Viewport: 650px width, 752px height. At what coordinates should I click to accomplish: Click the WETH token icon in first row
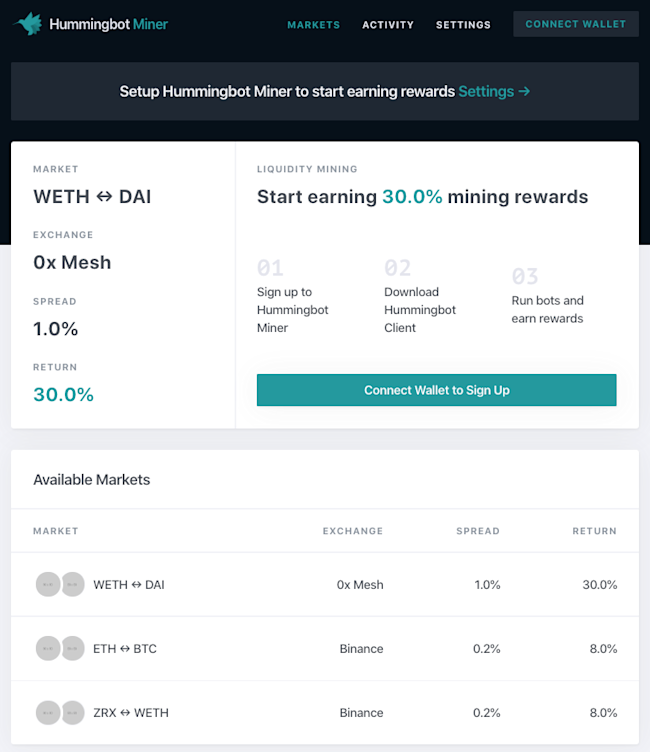[48, 584]
